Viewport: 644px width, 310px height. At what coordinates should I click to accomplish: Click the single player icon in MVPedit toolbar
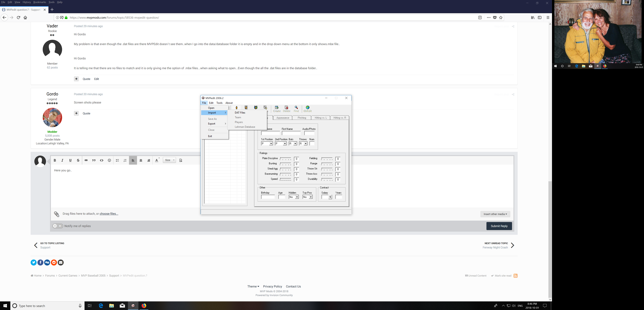236,108
